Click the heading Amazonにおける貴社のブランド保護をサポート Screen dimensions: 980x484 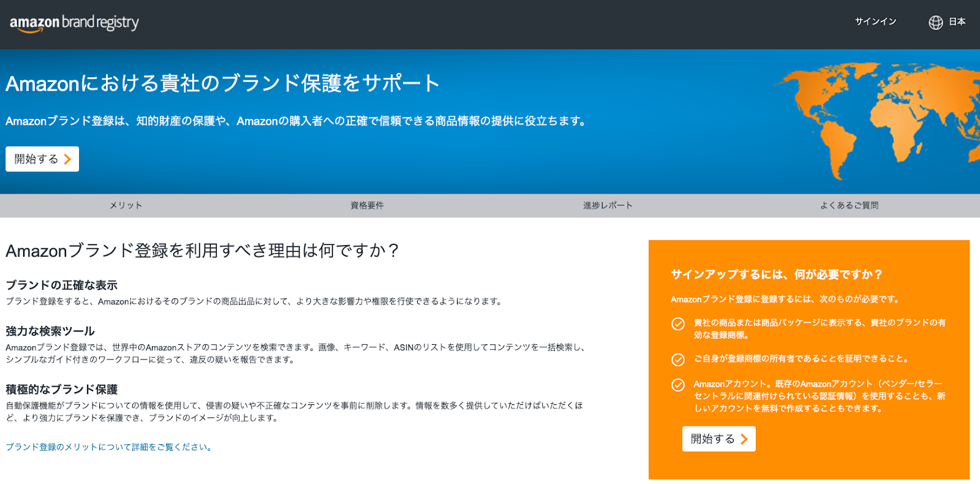[223, 83]
